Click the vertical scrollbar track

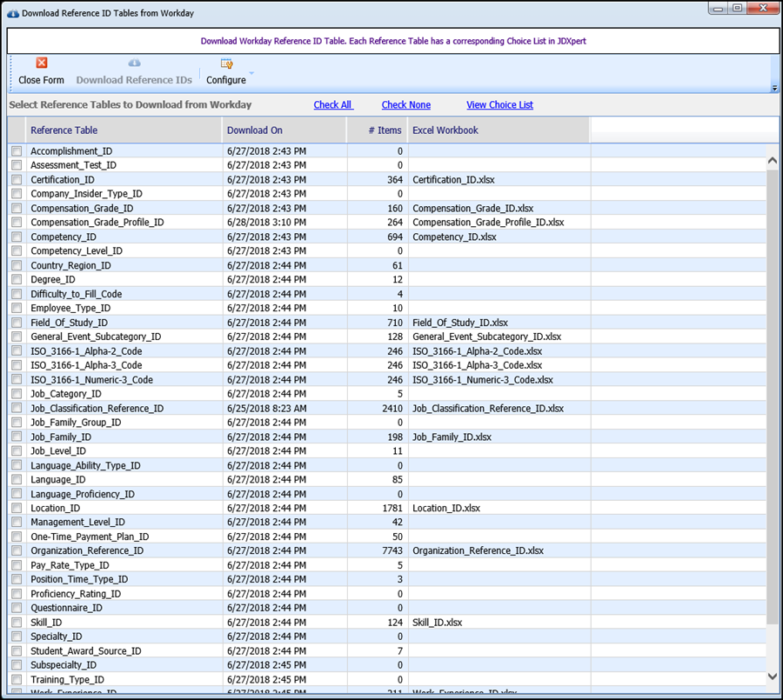[x=772, y=647]
